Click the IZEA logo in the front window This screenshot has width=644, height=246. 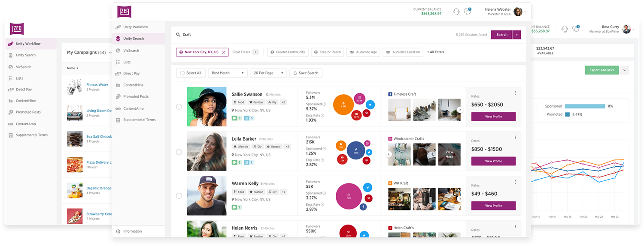[124, 12]
